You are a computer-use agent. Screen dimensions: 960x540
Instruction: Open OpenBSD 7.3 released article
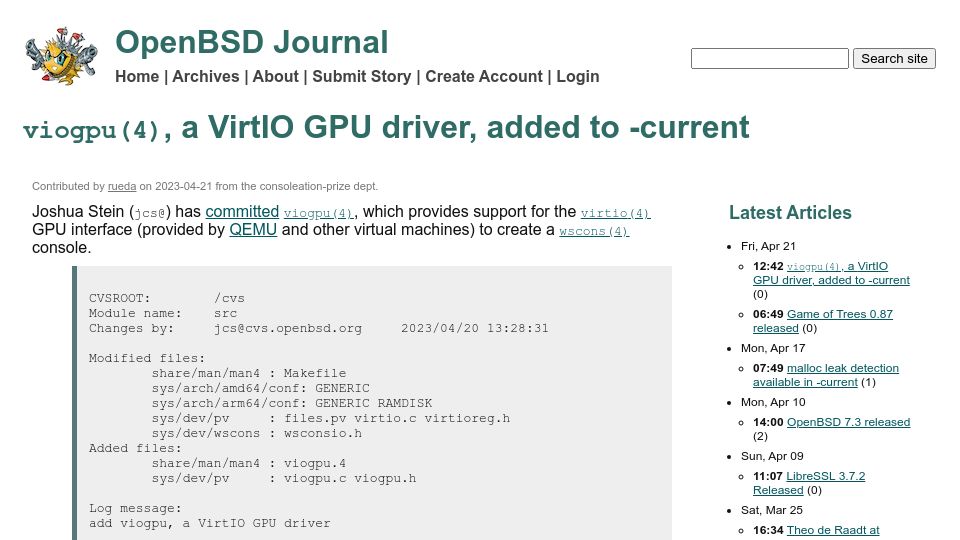[x=848, y=422]
